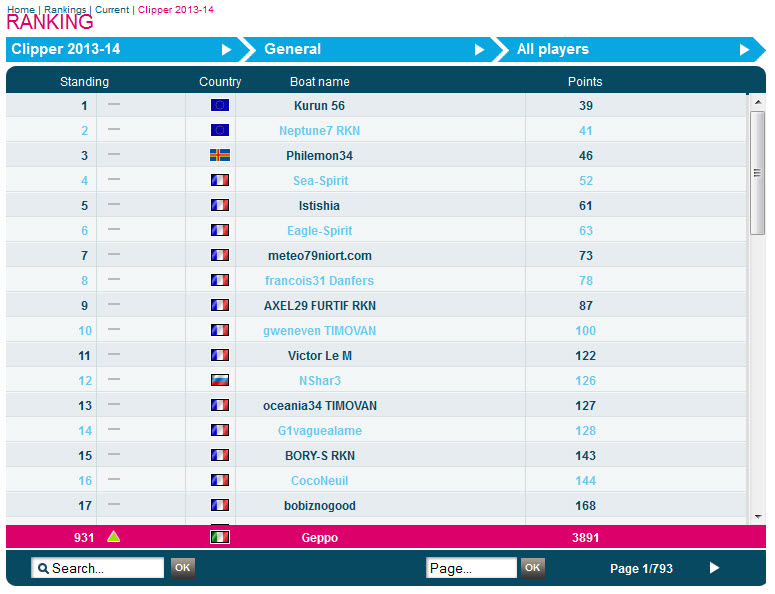Click the EU flag icon beside Kurun 56

[220, 105]
